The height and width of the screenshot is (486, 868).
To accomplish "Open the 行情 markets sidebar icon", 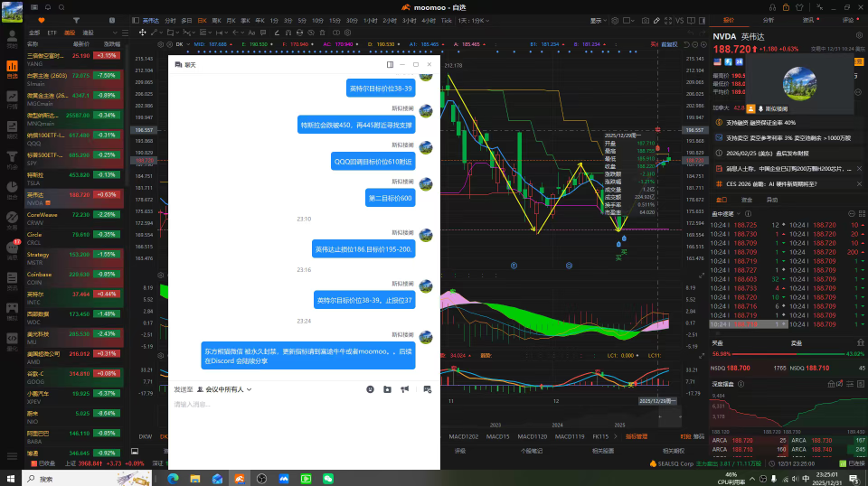I will tap(12, 99).
